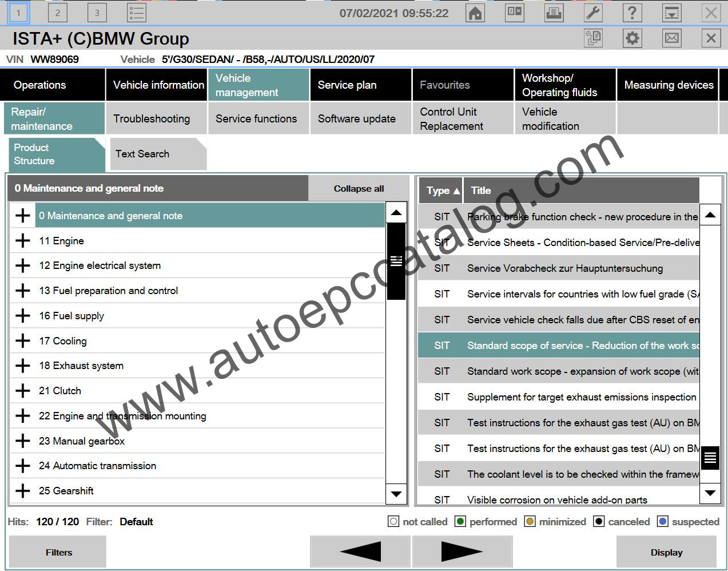
Task: Open the help question mark icon
Action: (632, 13)
